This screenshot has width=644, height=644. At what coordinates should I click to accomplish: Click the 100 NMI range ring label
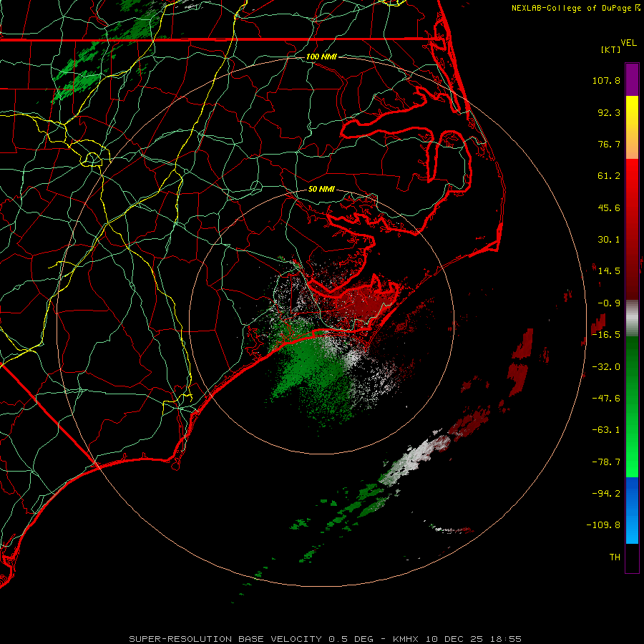point(321,57)
